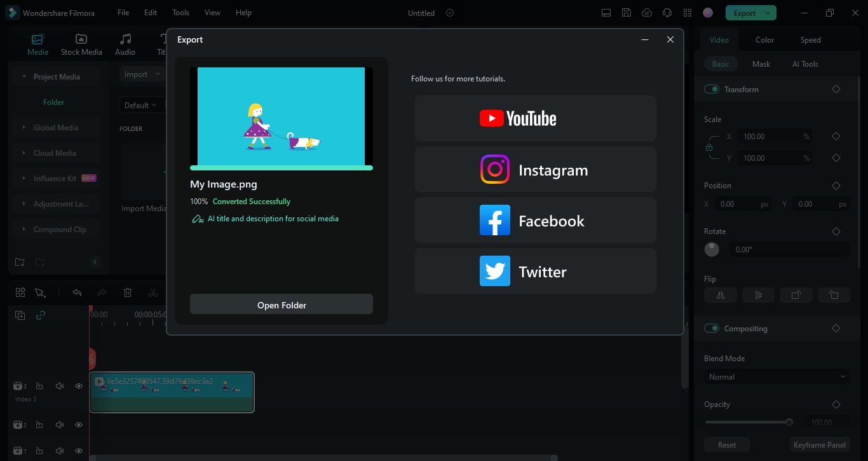Toggle the Transform switch

(712, 90)
